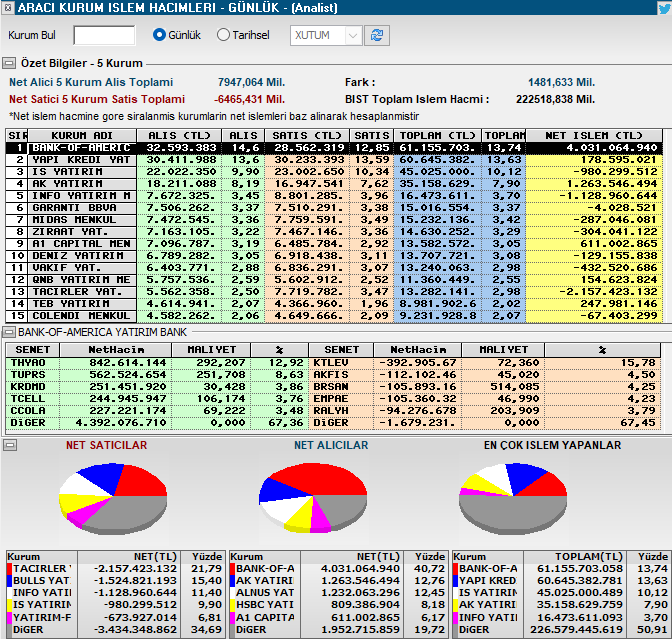Select the DENIZ YATIRIM row

pos(334,256)
